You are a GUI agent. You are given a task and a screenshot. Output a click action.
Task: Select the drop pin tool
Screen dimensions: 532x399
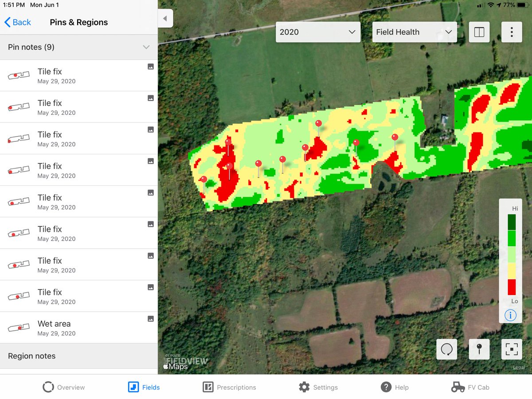click(479, 349)
